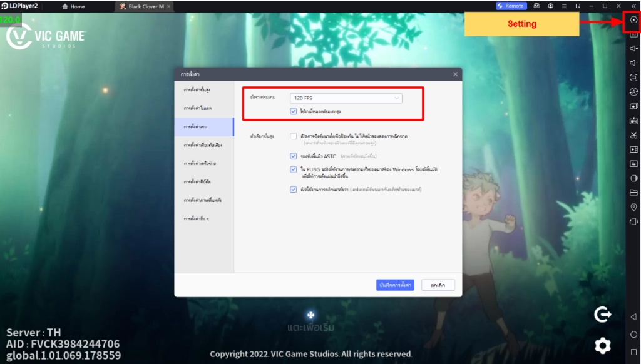The width and height of the screenshot is (641, 364).
Task: Click the Remote button in title bar
Action: tap(510, 6)
